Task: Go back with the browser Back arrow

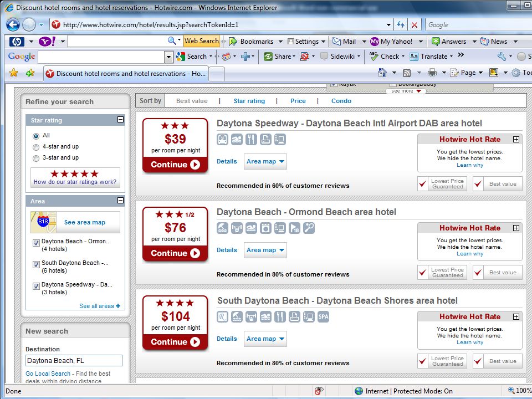Action: pyautogui.click(x=13, y=24)
